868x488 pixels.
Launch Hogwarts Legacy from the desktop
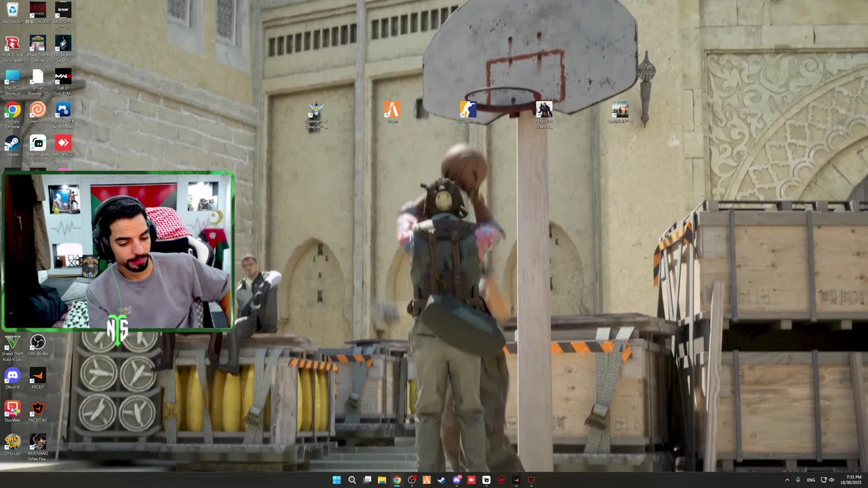(62, 49)
